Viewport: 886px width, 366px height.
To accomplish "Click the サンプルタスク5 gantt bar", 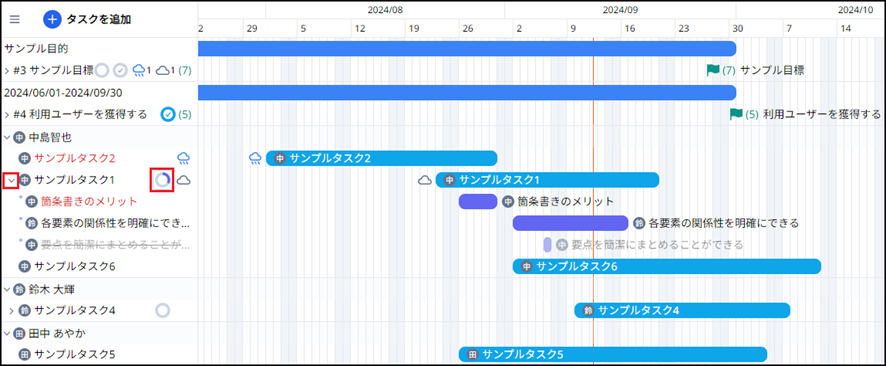I will pyautogui.click(x=613, y=355).
